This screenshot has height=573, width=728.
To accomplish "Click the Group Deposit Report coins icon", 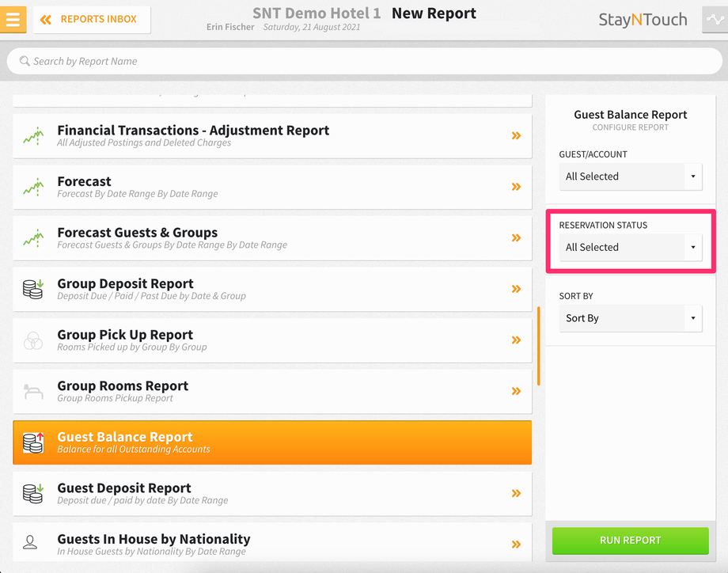I will (x=33, y=289).
